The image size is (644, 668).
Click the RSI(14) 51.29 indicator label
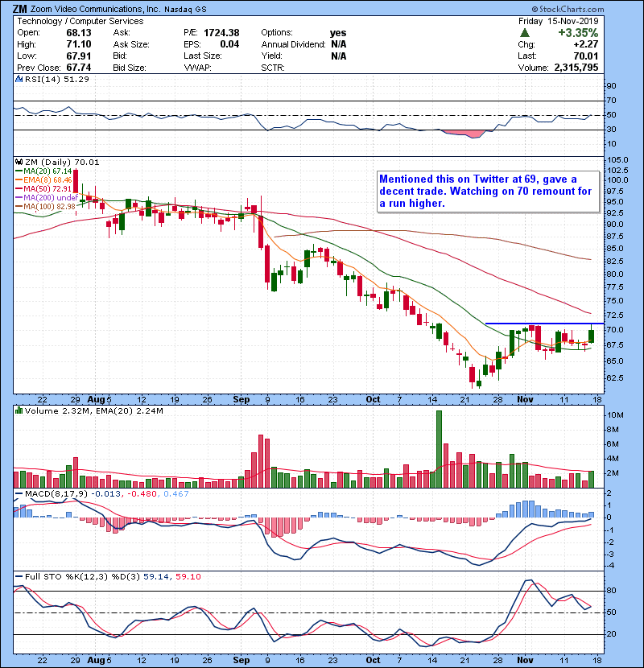point(56,79)
